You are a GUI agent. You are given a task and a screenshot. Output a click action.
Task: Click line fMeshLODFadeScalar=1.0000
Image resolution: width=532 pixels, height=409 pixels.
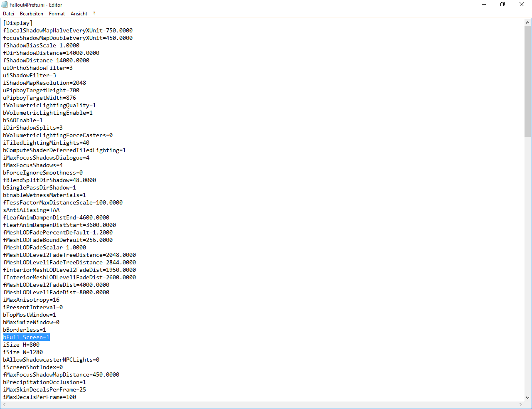pos(44,247)
